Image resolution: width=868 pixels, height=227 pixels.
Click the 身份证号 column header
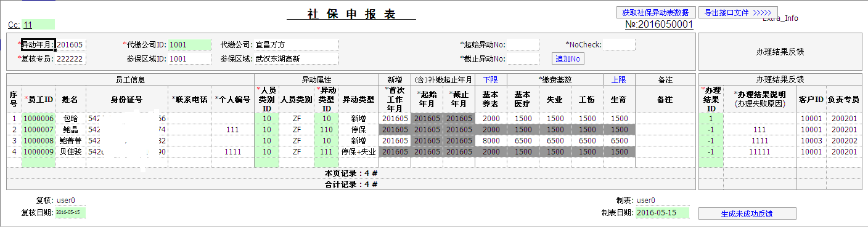tap(126, 99)
